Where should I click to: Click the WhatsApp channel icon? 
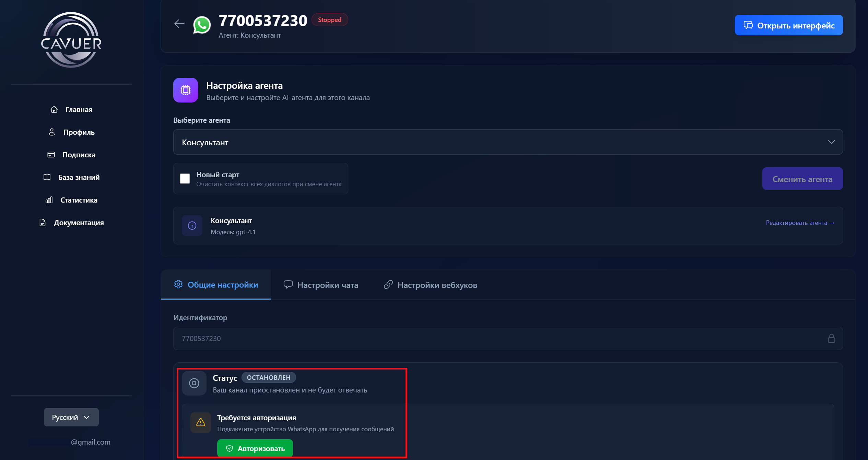point(202,25)
